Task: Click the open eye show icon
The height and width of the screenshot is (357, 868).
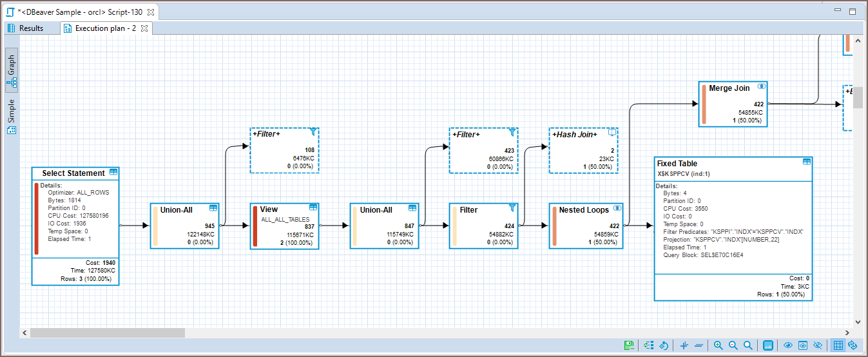Action: [x=788, y=345]
